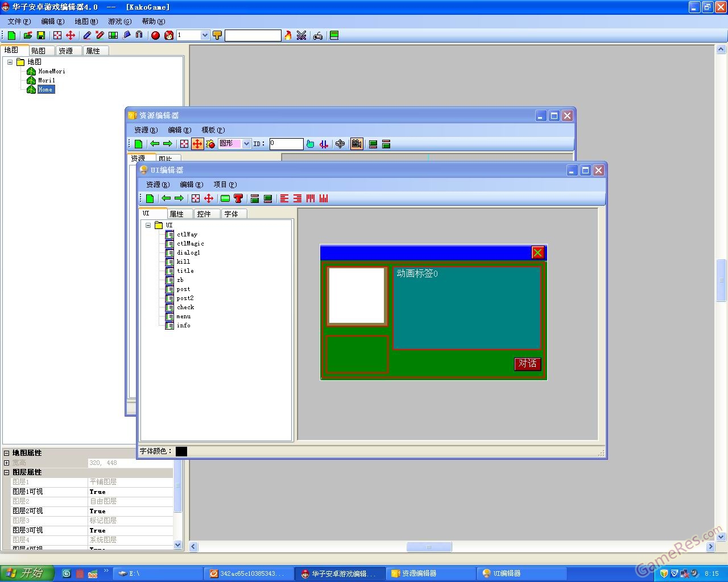Screen dimensions: 728x582
Task: Collapse the 图层属性 property group
Action: coord(7,472)
